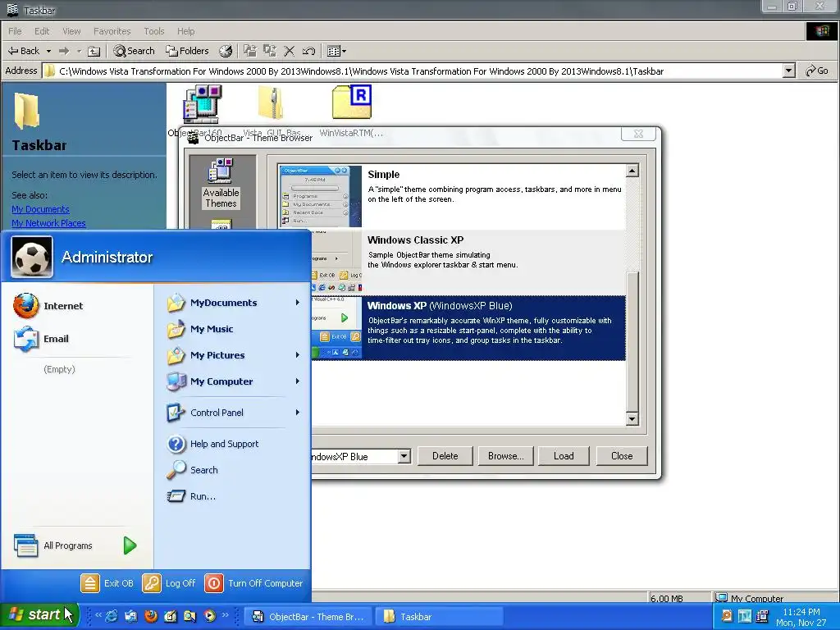Open the Back button history dropdown arrow
Viewport: 840px width, 630px height.
[48, 52]
